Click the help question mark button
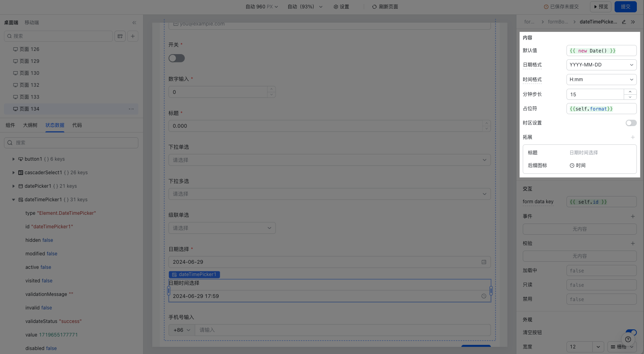Image resolution: width=644 pixels, height=354 pixels. pos(628,339)
